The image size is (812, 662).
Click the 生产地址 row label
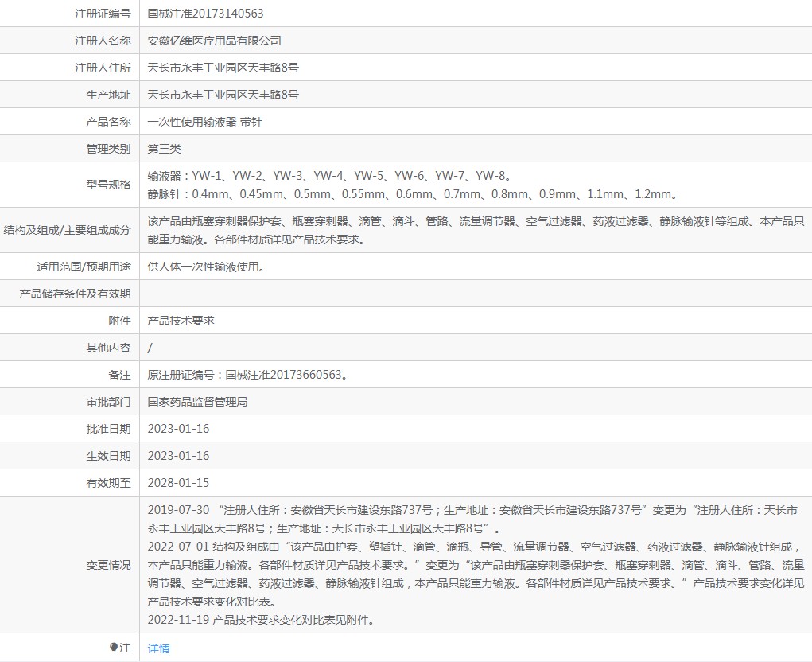108,95
